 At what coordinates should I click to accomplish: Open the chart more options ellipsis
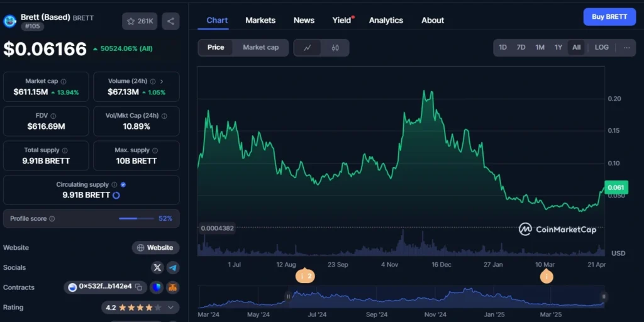[x=626, y=48]
